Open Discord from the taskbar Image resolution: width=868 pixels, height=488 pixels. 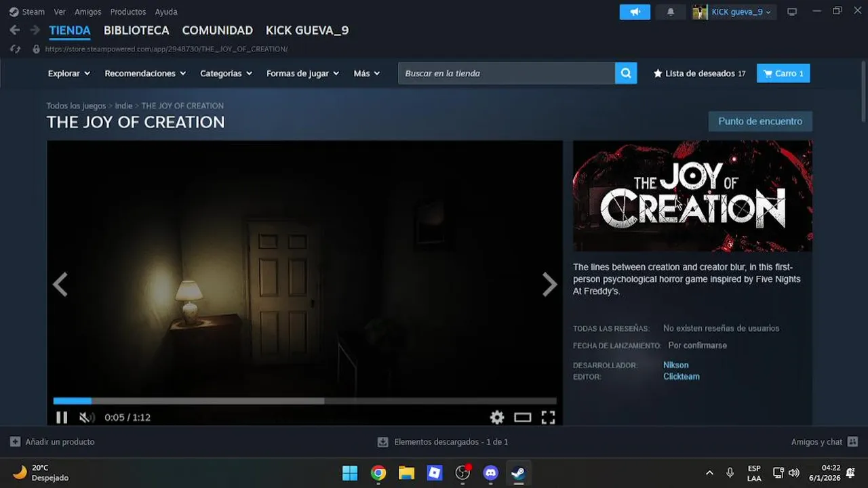[x=491, y=472]
